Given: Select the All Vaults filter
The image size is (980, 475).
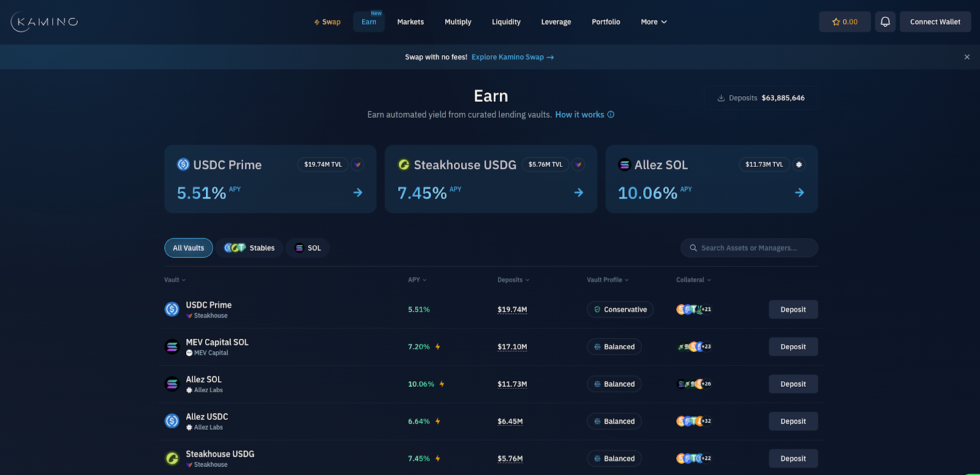Looking at the screenshot, I should coord(189,248).
